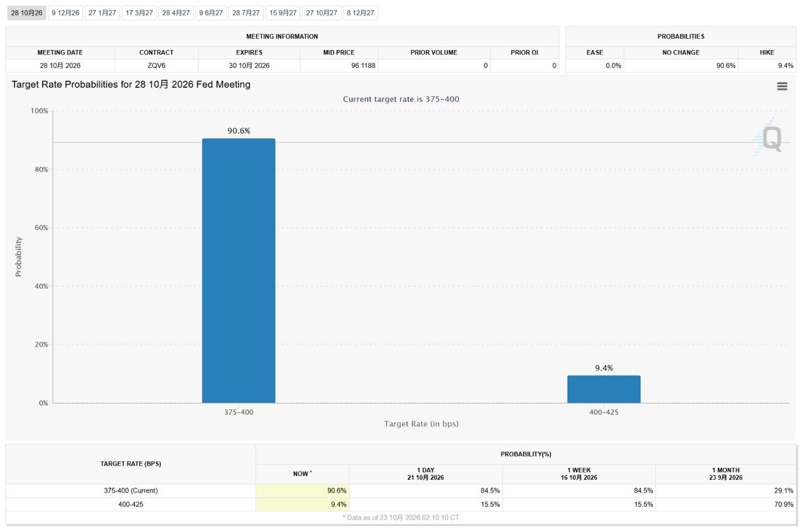Click the 90.6% data label above the bar
Screen dimensions: 804x532
click(239, 131)
